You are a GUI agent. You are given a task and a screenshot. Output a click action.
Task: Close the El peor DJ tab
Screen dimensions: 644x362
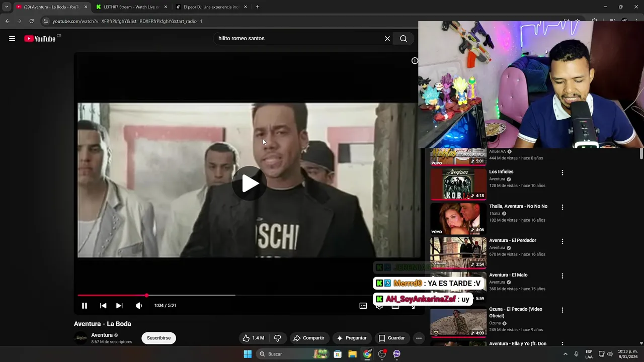point(246,7)
